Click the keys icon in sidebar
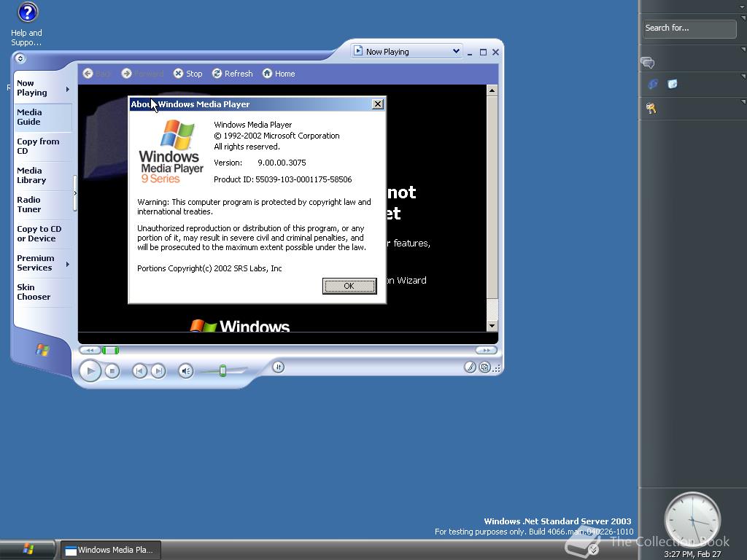Viewport: 747px width, 560px height. (651, 109)
